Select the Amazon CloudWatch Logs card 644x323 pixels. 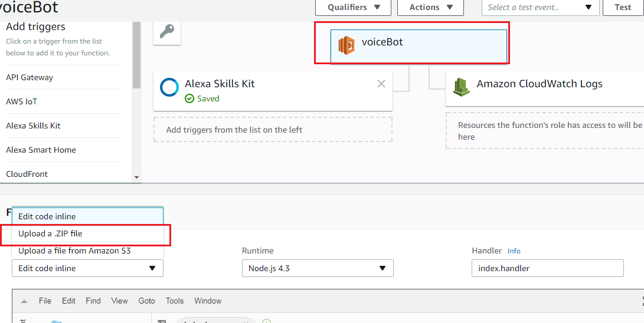tap(545, 88)
